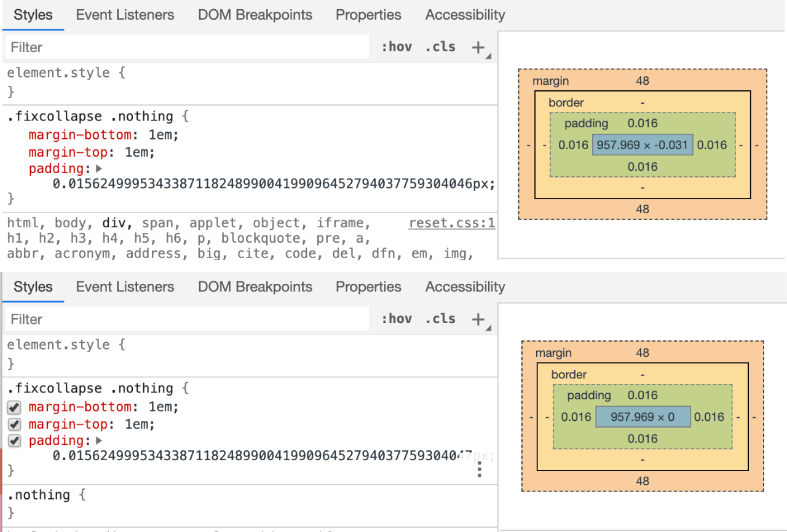787x532 pixels.
Task: Disable the margin-bottom property checkbox
Action: pyautogui.click(x=15, y=407)
